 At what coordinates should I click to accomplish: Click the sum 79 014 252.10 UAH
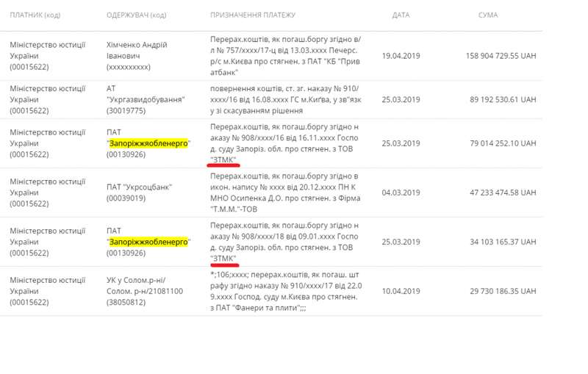coord(503,143)
